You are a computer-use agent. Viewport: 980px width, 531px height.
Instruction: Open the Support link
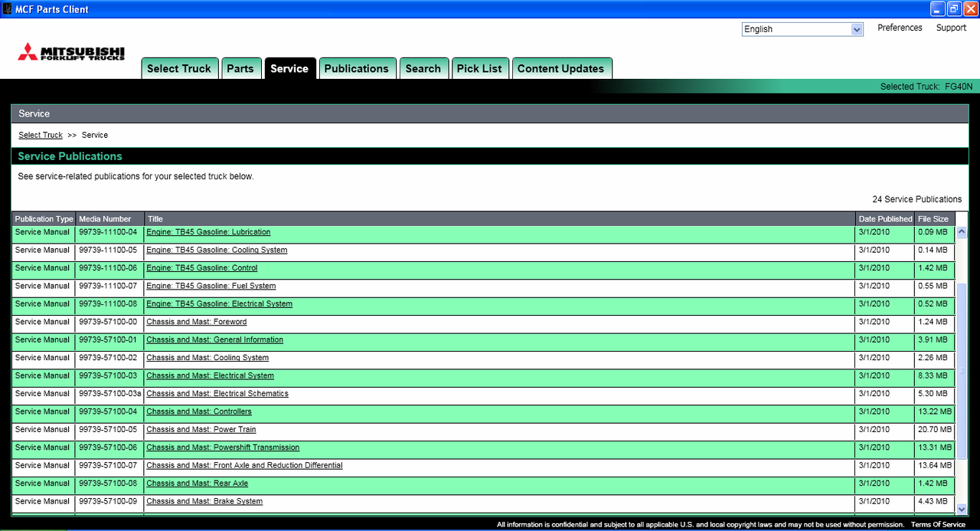(951, 28)
